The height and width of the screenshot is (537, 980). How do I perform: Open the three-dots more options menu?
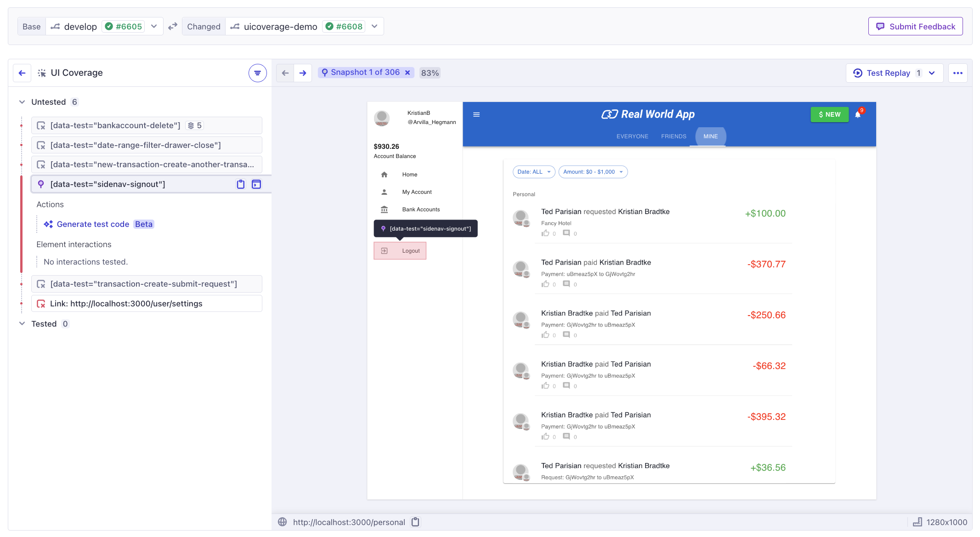[x=958, y=73]
